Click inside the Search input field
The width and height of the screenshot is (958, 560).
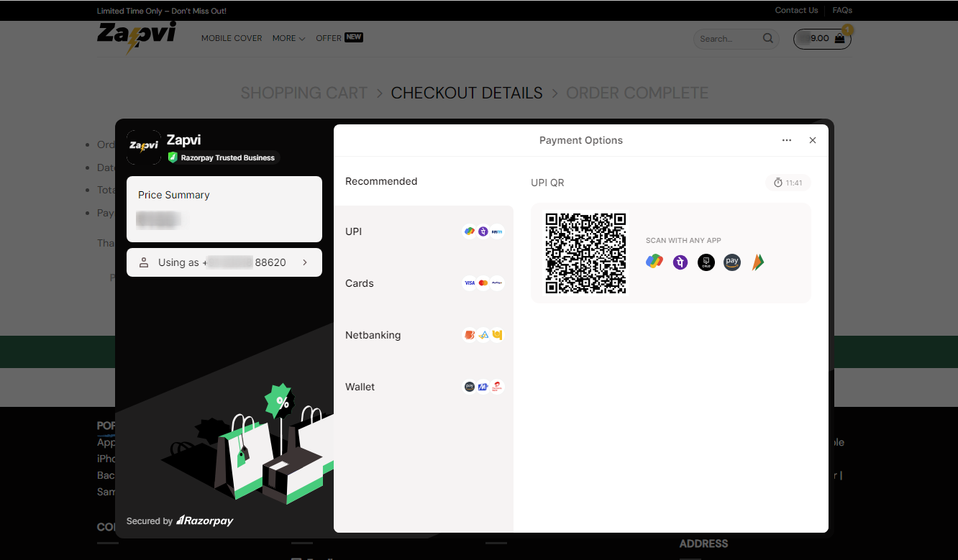point(726,38)
